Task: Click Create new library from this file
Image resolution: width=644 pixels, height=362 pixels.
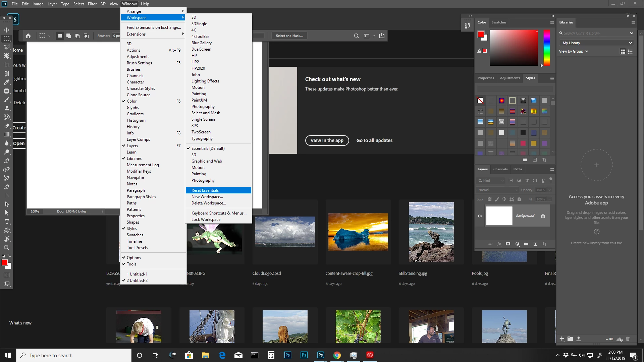Action: [596, 243]
